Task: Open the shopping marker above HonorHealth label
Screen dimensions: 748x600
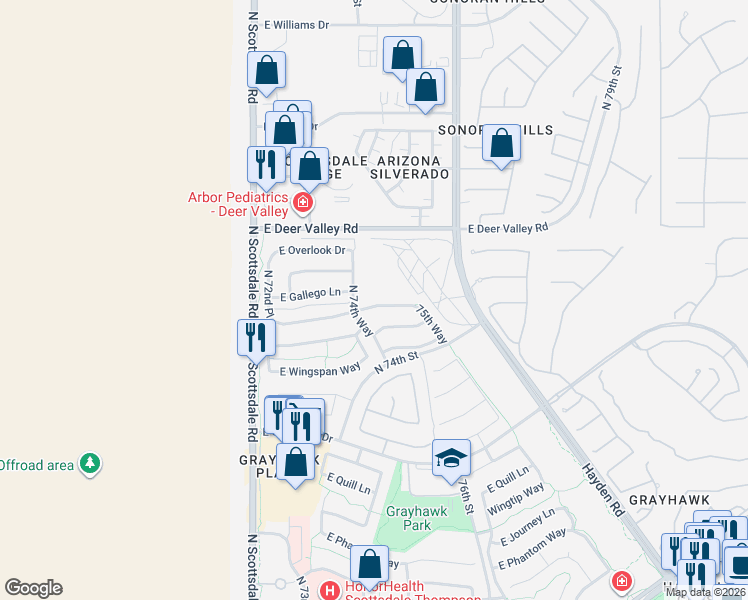Action: [x=369, y=566]
